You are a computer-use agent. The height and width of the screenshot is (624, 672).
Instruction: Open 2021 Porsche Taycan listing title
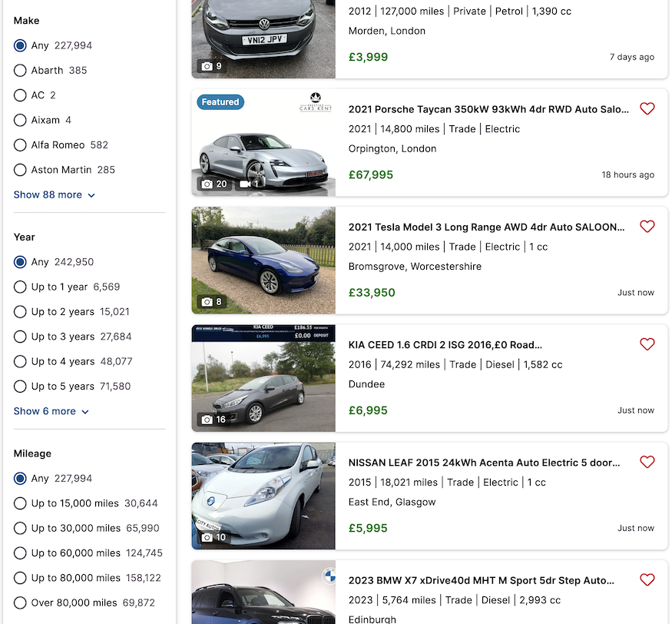(488, 109)
